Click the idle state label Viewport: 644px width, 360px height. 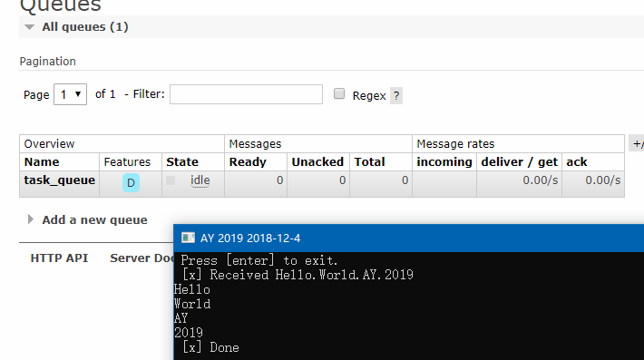click(200, 180)
